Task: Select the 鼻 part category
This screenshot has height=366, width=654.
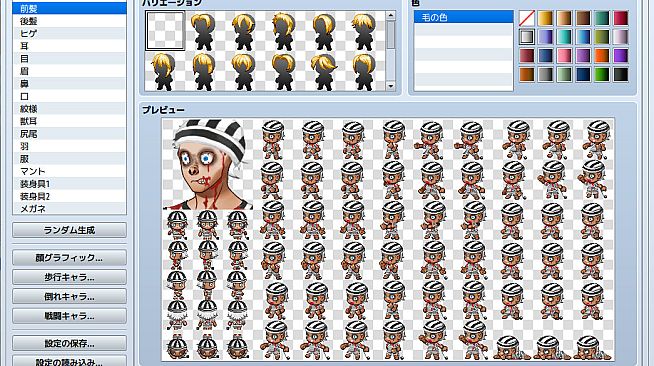Action: coord(69,83)
